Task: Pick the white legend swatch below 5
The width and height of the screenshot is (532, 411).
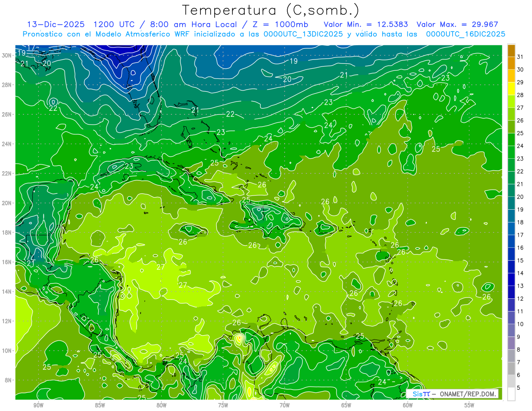Action: point(511,394)
